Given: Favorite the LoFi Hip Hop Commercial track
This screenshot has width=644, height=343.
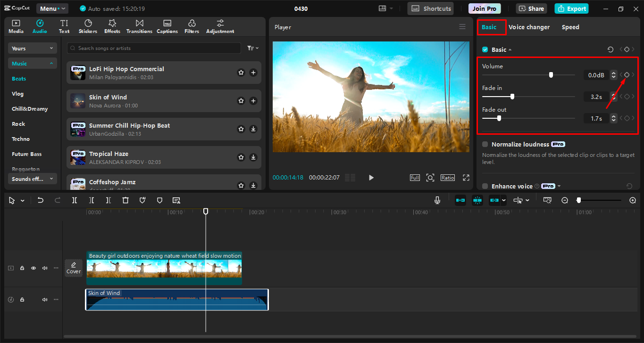Looking at the screenshot, I should (241, 73).
